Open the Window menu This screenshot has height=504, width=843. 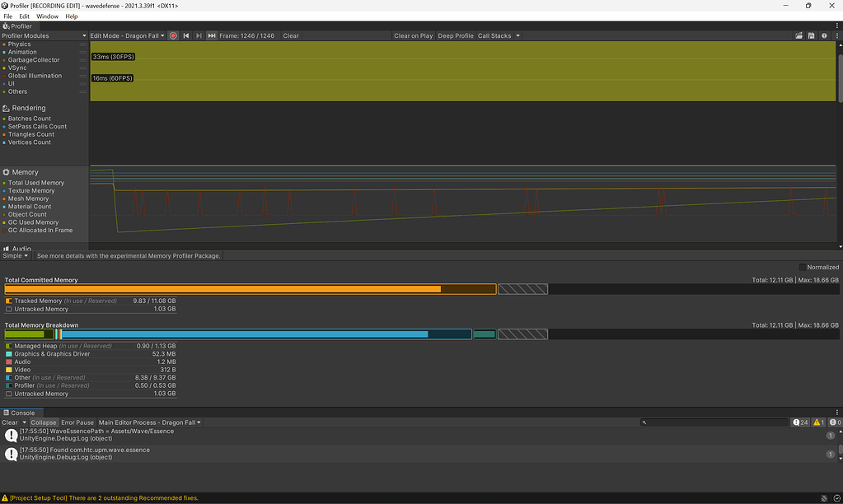click(x=49, y=16)
